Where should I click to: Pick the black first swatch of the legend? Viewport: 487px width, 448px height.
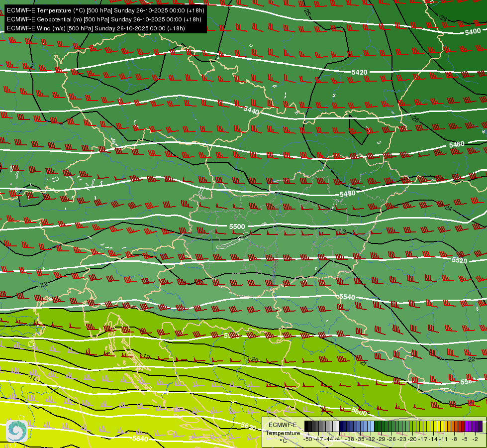306,426
